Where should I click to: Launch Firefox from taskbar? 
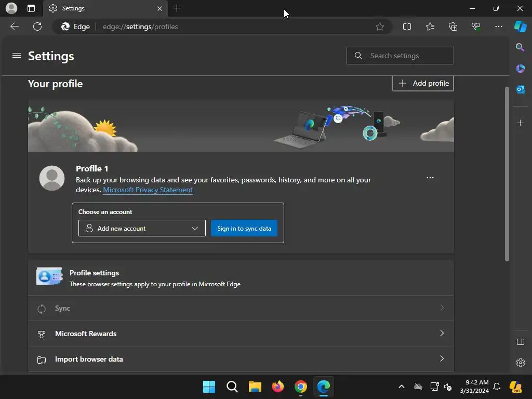click(278, 387)
